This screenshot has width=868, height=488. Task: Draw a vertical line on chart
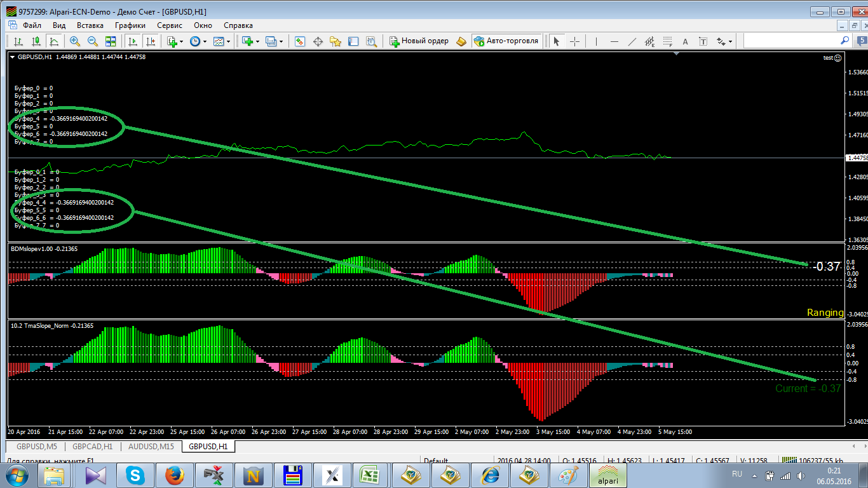596,41
